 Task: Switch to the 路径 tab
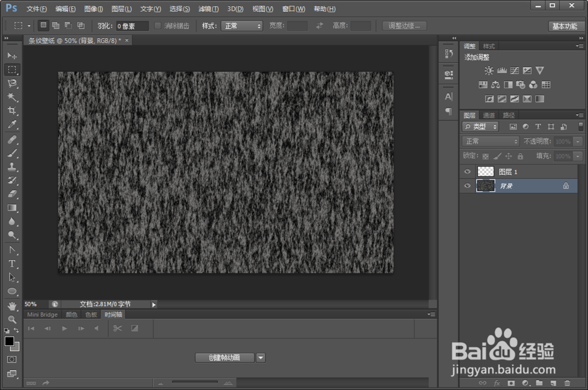coord(509,115)
